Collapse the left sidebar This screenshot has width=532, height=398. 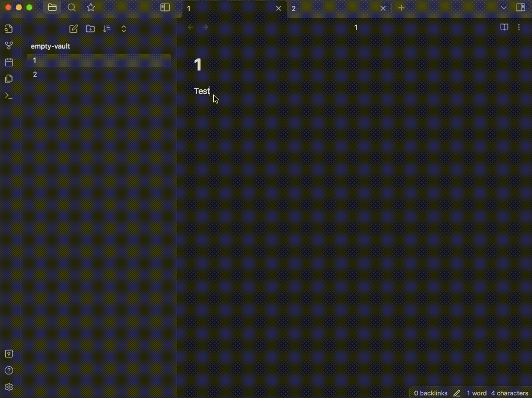point(165,7)
